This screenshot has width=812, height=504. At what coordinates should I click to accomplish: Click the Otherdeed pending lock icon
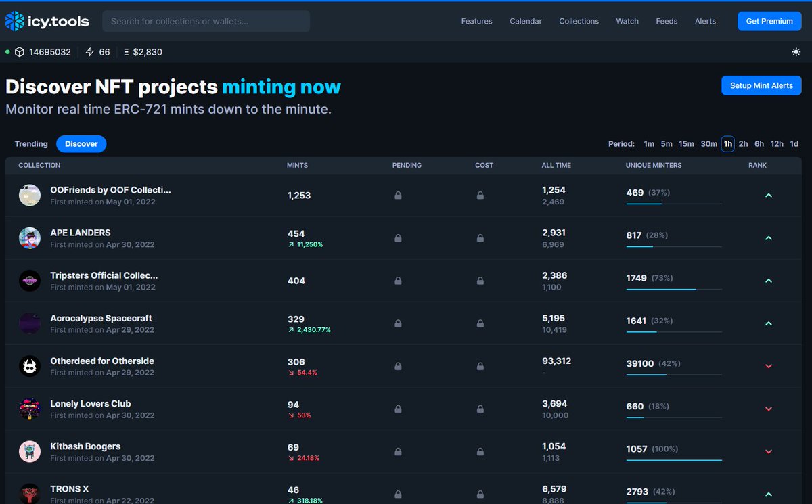398,366
